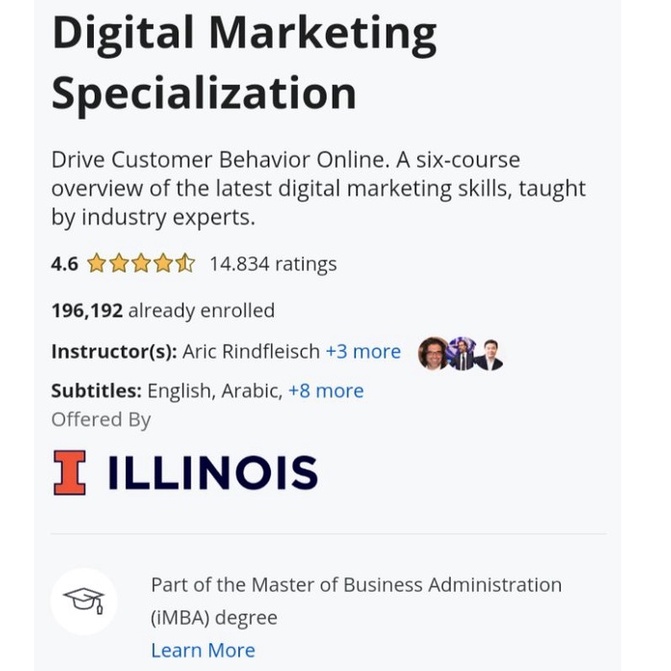
Task: Expand the +3 more instructors list
Action: [x=363, y=352]
